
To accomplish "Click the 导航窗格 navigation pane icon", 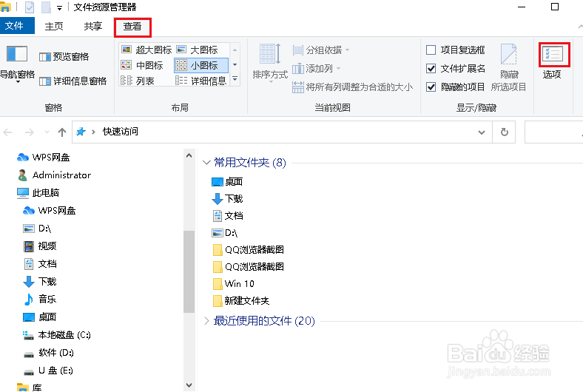I will coord(17,54).
